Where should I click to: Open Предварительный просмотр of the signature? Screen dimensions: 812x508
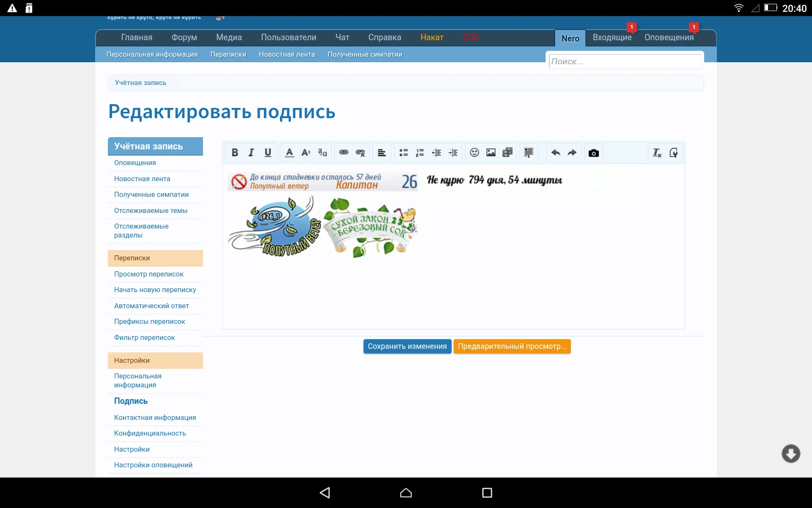tap(512, 346)
